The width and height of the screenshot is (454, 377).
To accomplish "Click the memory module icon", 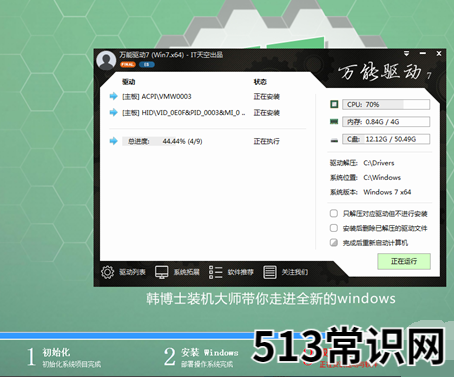I will pyautogui.click(x=334, y=122).
